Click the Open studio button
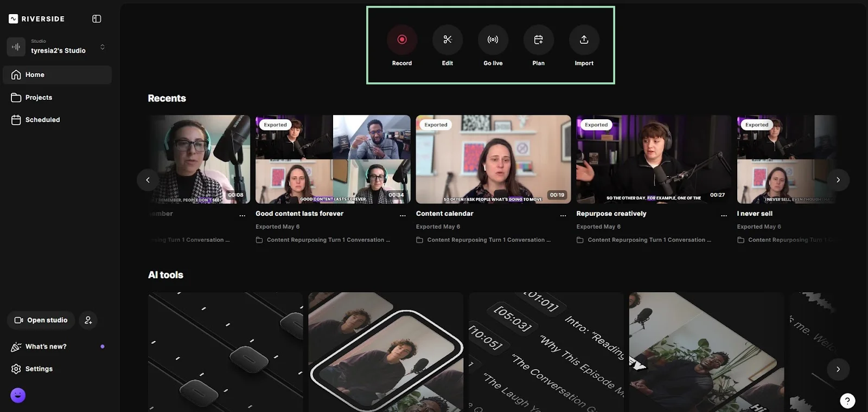 (41, 320)
